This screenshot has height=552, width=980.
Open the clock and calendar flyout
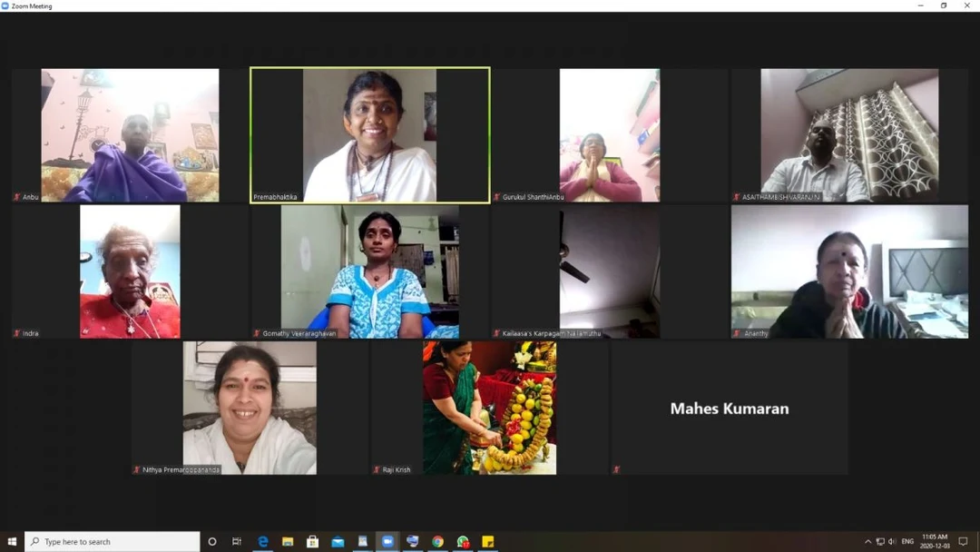tap(935, 541)
